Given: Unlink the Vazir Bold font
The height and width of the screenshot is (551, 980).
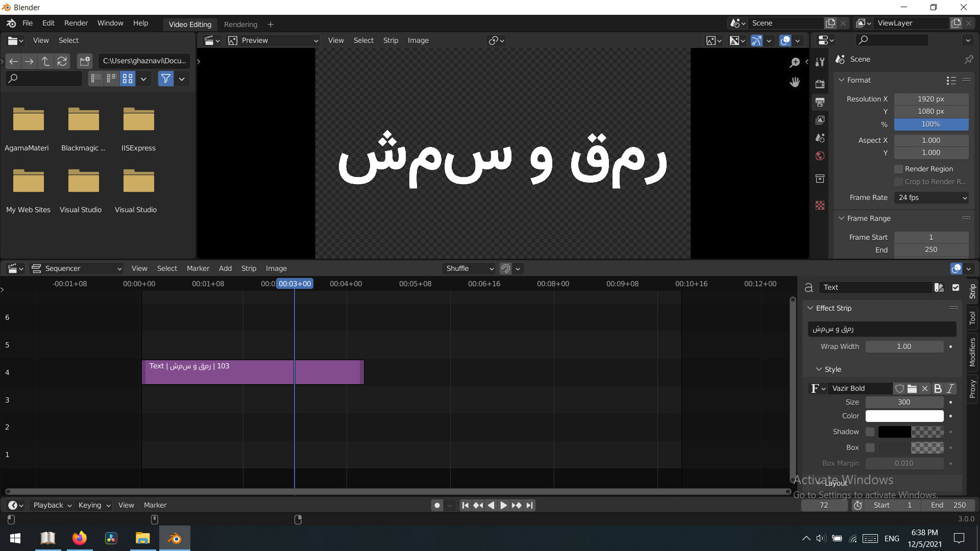Looking at the screenshot, I should (925, 389).
